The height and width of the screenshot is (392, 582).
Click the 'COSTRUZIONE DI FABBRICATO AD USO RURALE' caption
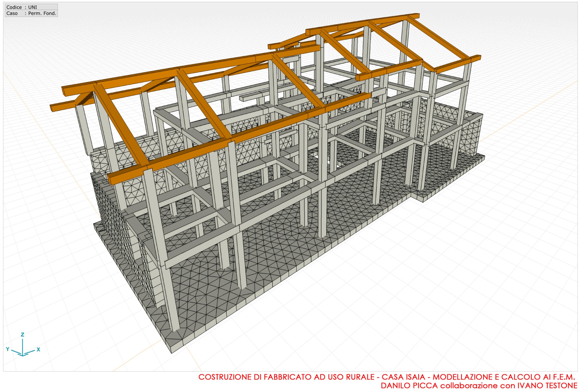pyautogui.click(x=286, y=377)
